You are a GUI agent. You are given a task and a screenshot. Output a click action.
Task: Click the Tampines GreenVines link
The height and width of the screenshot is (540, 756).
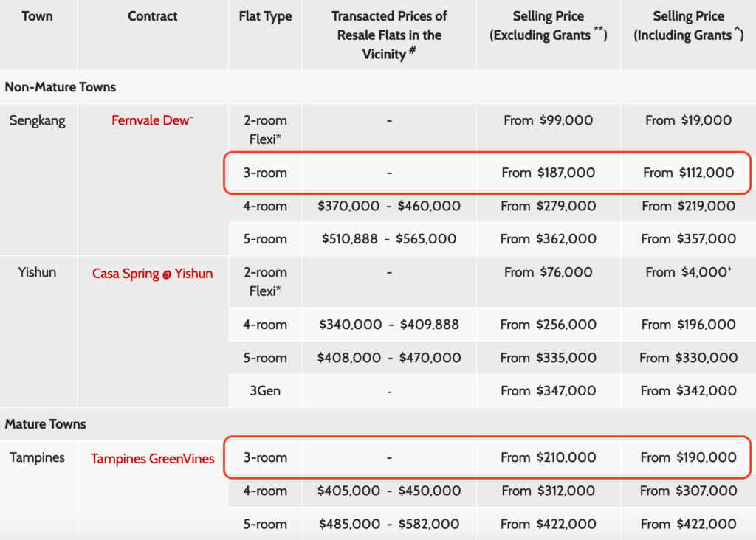(x=152, y=459)
